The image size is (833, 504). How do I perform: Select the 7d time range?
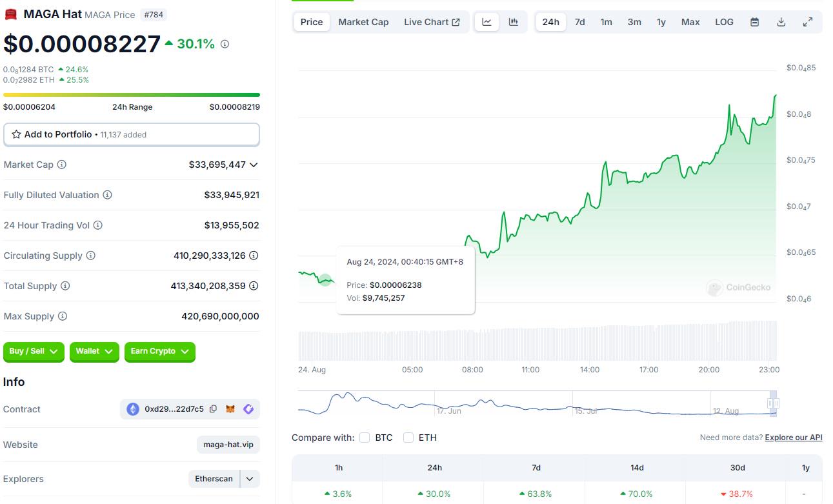(579, 22)
